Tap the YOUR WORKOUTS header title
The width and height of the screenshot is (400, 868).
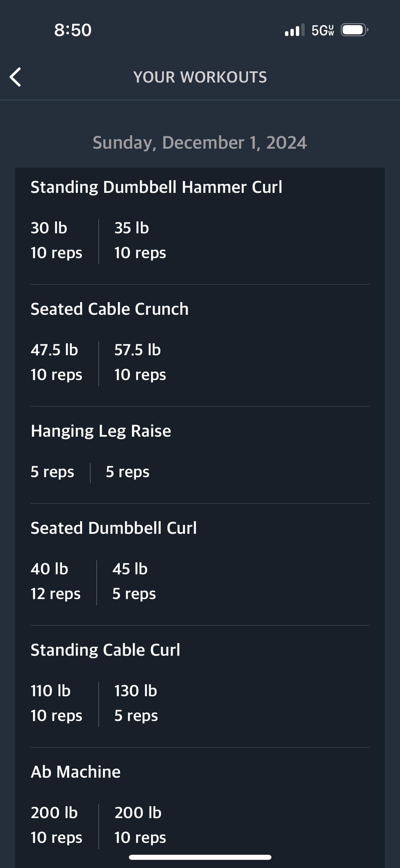(x=200, y=77)
